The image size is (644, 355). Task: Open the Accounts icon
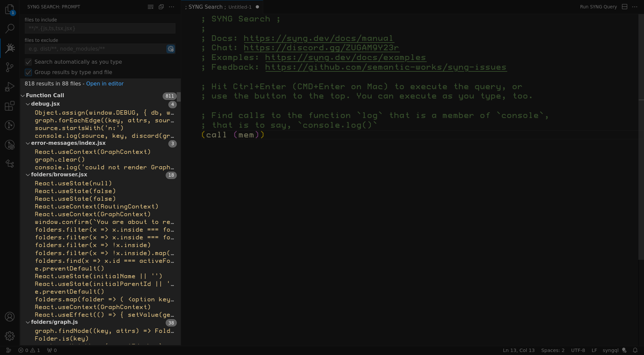(10, 317)
